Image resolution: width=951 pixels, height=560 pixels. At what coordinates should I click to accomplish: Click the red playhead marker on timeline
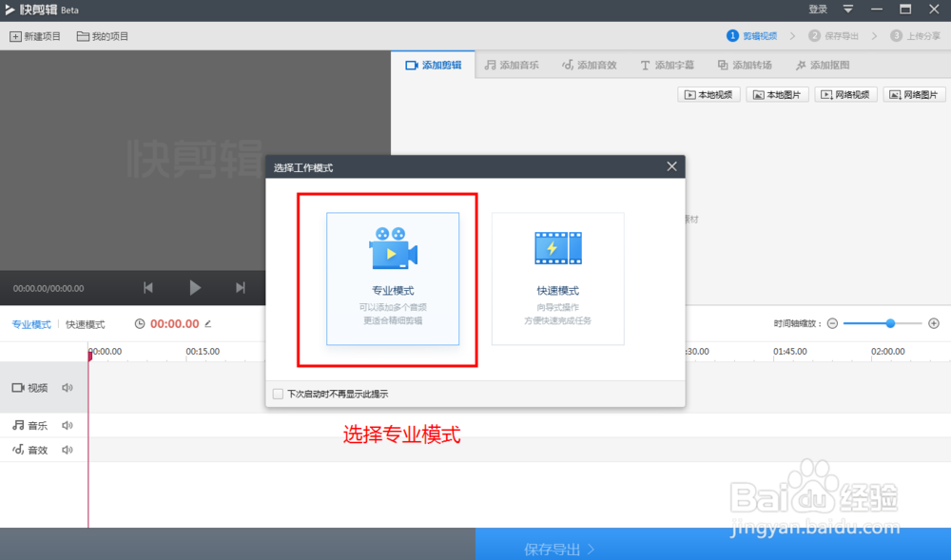point(89,356)
